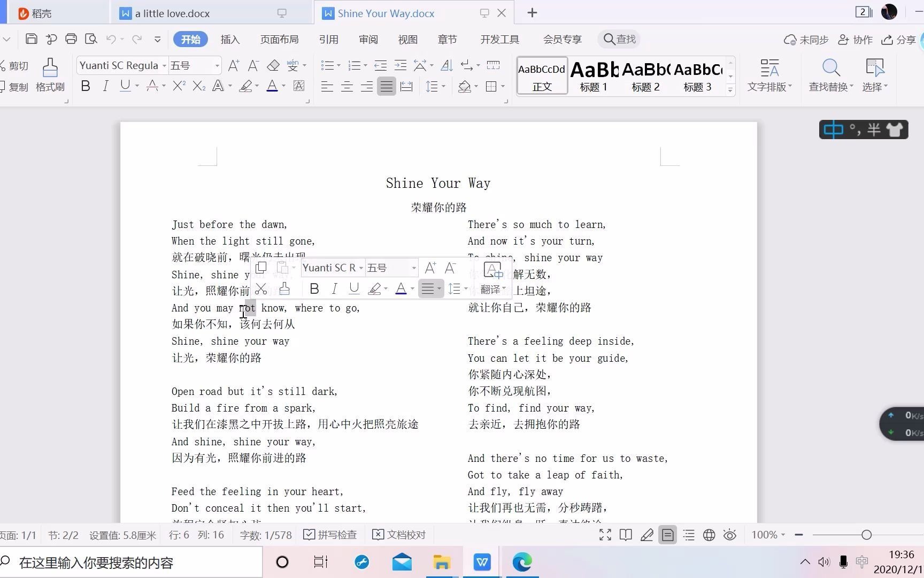Click the Redo arrow
Viewport: 924px width, 578px height.
(x=137, y=39)
